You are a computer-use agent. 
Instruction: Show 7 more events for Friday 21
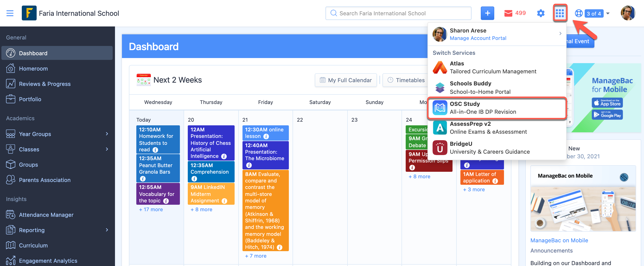(255, 256)
